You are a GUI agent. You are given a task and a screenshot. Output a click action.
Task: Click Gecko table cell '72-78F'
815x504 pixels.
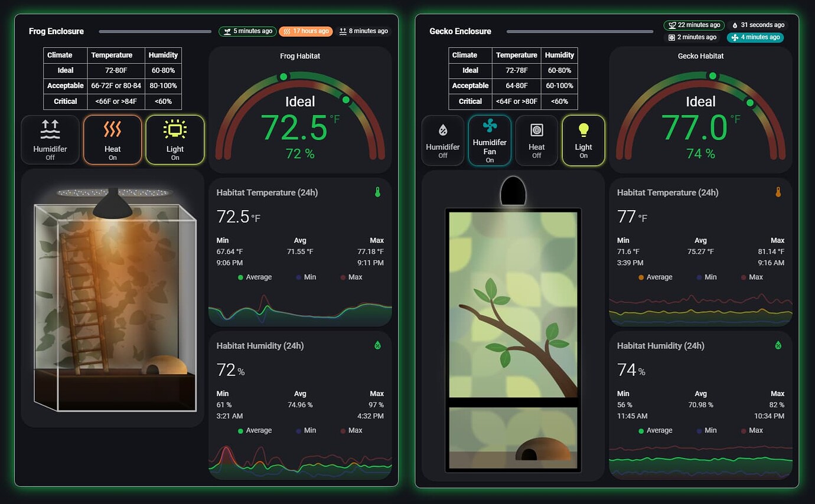point(517,70)
